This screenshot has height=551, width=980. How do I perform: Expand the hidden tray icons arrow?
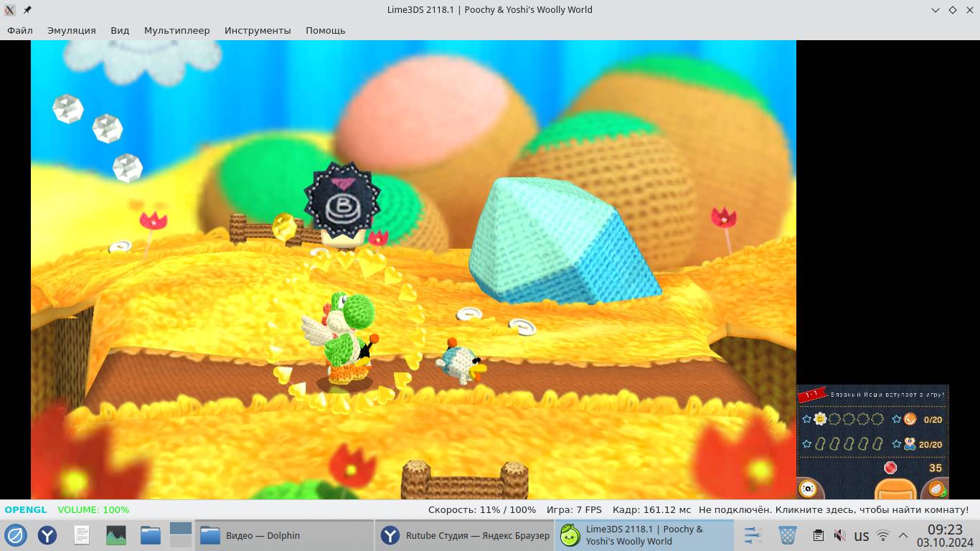(x=903, y=535)
